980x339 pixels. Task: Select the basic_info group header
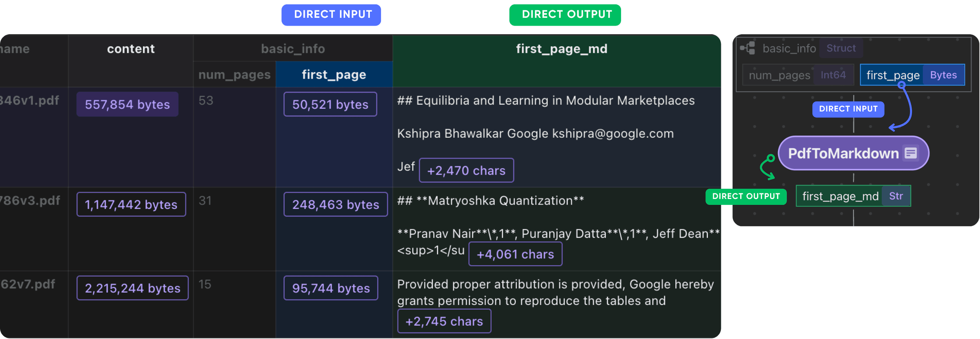click(292, 48)
